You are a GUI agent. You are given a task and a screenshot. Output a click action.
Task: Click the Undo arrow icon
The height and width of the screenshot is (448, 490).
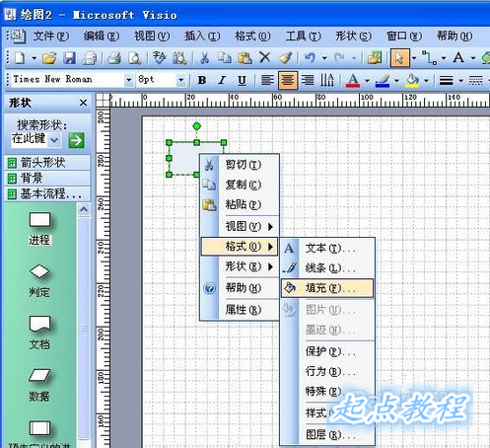coord(310,58)
